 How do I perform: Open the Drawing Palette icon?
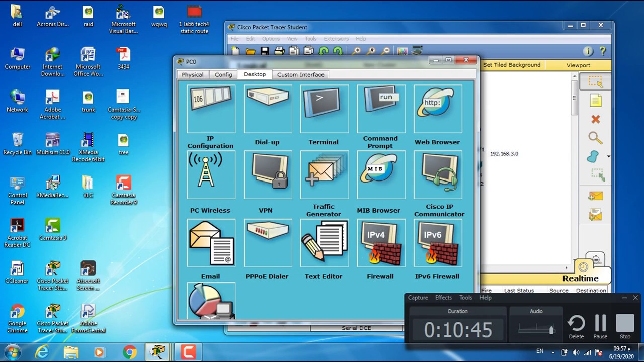pyautogui.click(x=402, y=51)
